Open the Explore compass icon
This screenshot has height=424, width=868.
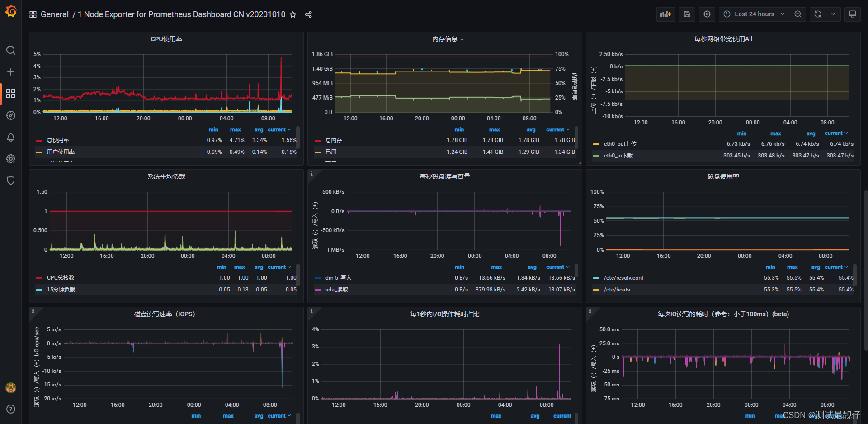[11, 115]
